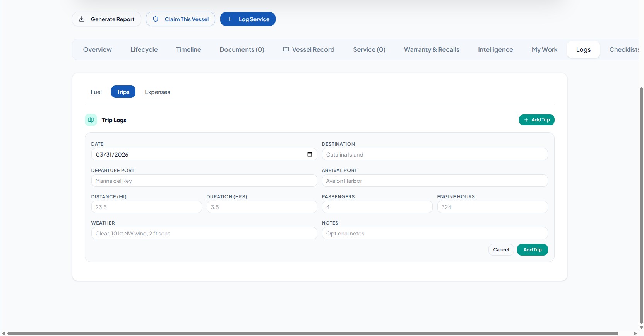Click into the Departure Port field

click(204, 181)
